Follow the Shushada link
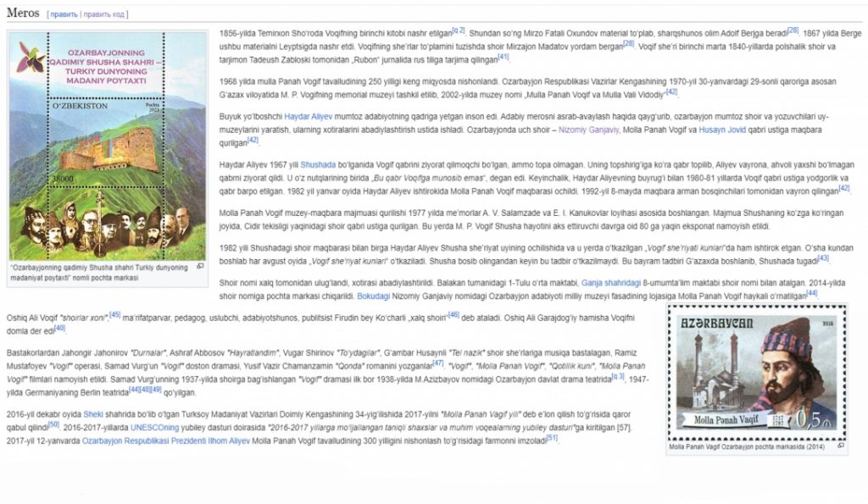The image size is (868, 504). pos(318,165)
